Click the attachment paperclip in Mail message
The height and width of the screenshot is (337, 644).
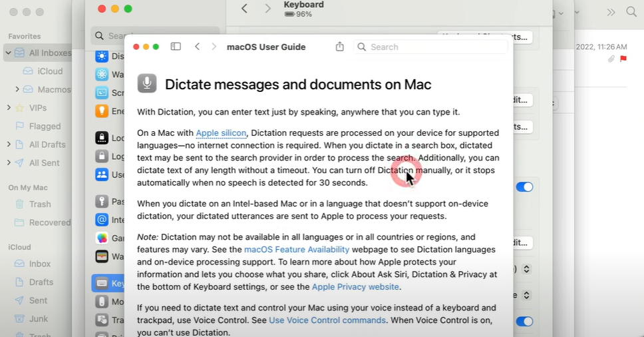(611, 59)
